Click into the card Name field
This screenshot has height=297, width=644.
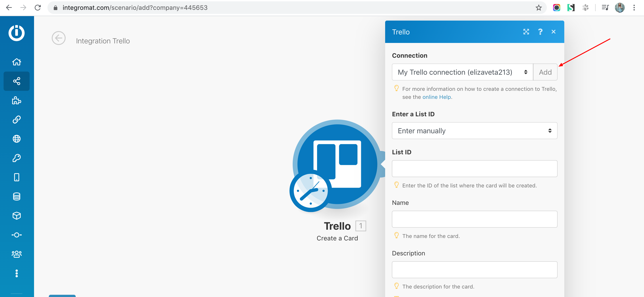click(x=474, y=219)
